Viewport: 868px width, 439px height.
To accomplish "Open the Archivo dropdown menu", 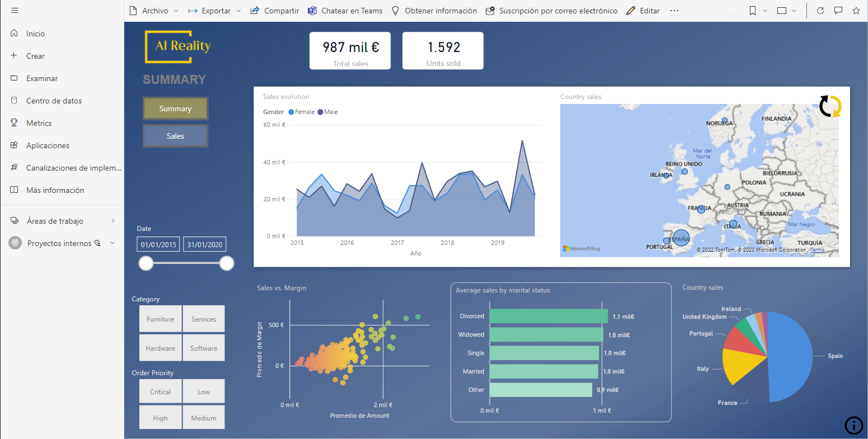I will click(154, 11).
